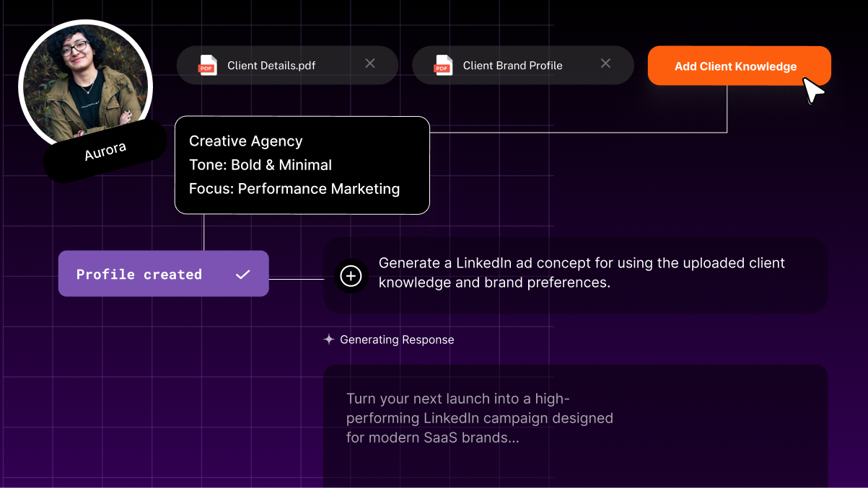Viewport: 868px width, 488px height.
Task: Click the plus icon in the prompt box
Action: tap(351, 275)
